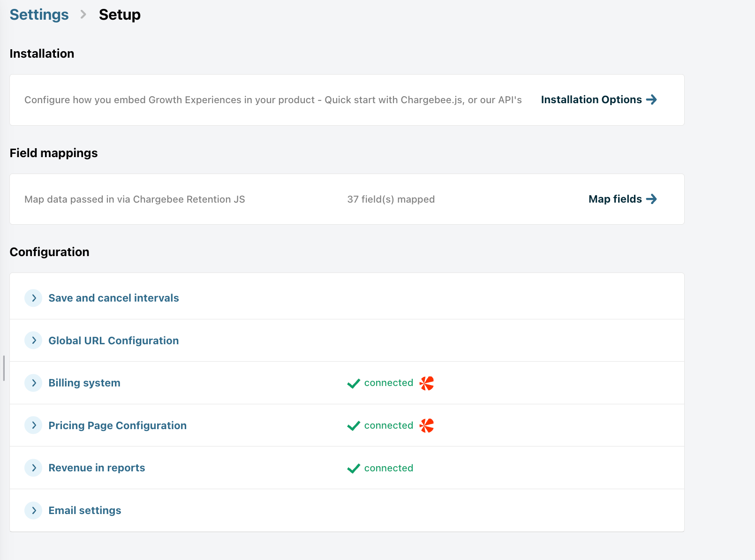Click the breadcrumb separator chevron

(x=83, y=15)
